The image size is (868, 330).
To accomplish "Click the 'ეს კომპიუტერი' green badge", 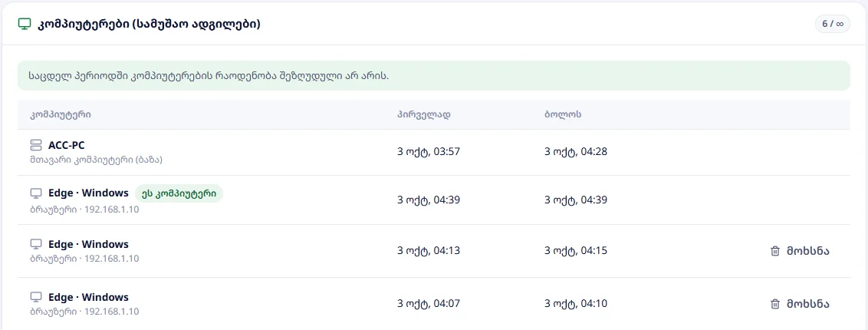I will tap(179, 193).
